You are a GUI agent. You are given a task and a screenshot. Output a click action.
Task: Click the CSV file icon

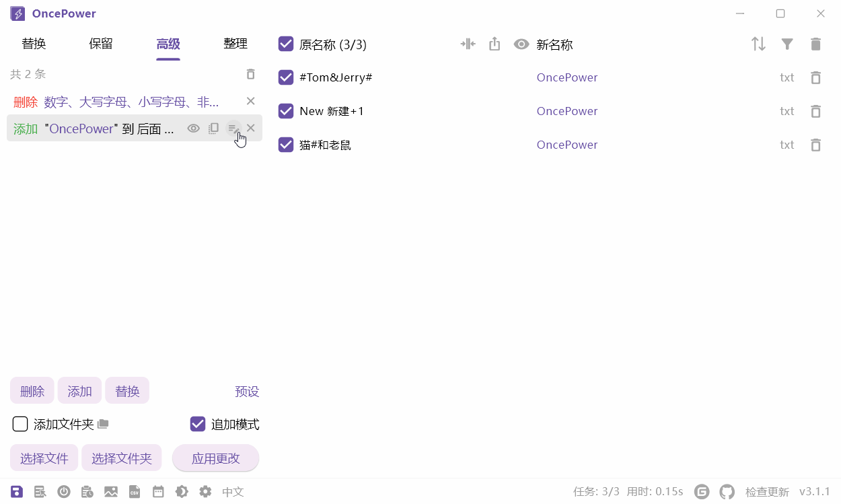(135, 492)
